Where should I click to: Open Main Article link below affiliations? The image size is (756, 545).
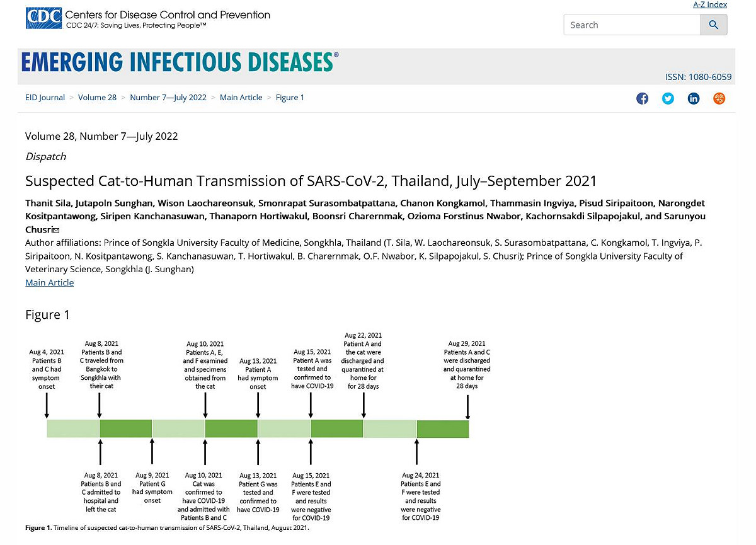click(49, 282)
